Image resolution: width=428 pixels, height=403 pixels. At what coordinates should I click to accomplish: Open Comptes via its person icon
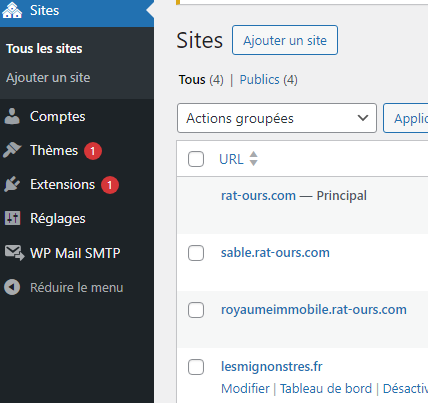tap(12, 116)
